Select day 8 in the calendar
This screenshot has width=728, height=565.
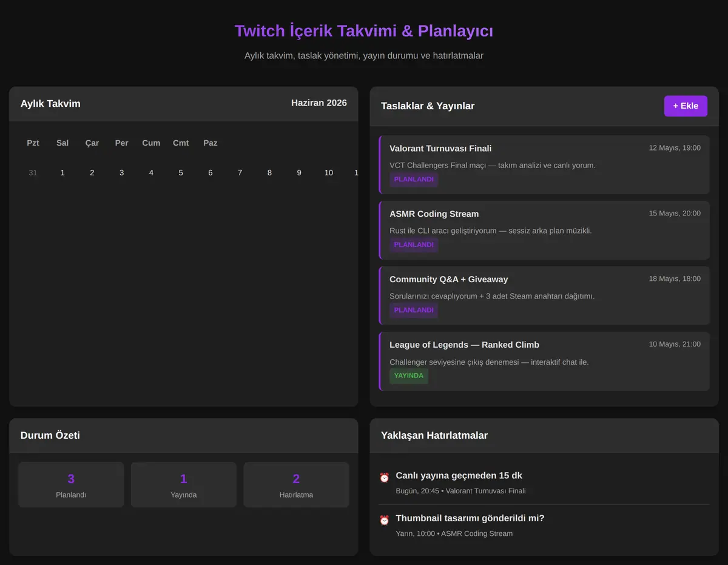pyautogui.click(x=269, y=173)
